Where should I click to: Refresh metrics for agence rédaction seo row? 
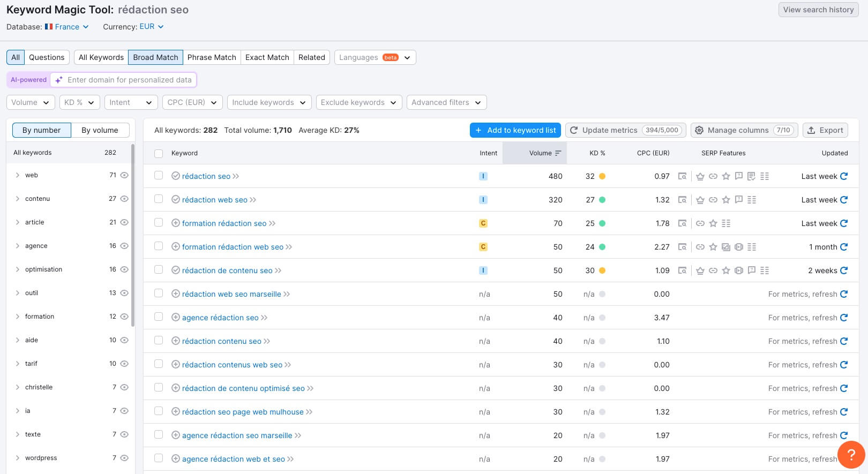pos(844,318)
